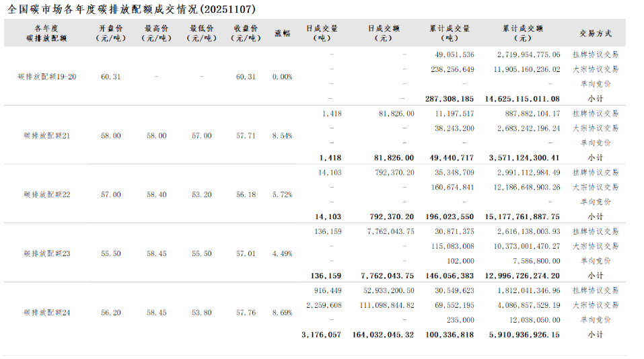Select the 碳排放配额24 row label

tap(47, 313)
